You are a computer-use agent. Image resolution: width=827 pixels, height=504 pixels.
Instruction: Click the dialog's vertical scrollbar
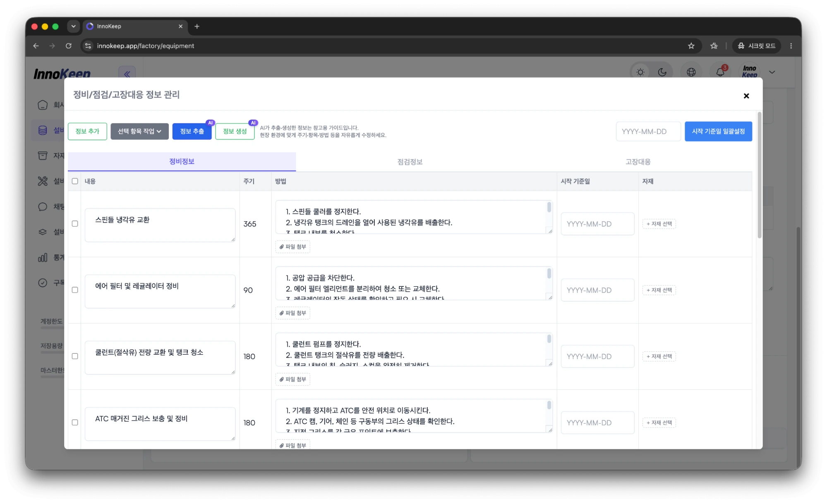pyautogui.click(x=759, y=175)
